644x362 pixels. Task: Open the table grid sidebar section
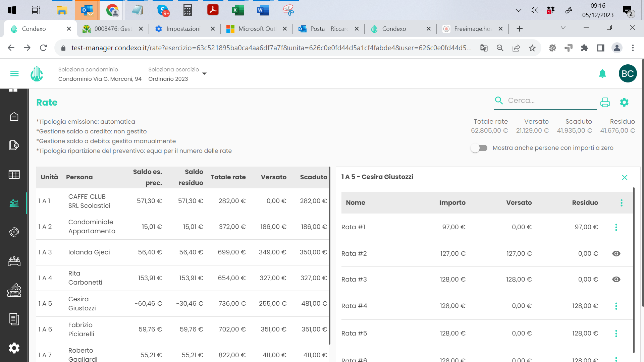click(x=14, y=174)
